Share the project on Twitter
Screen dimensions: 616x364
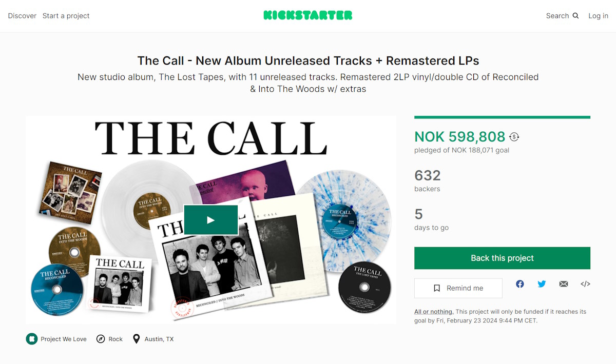542,284
